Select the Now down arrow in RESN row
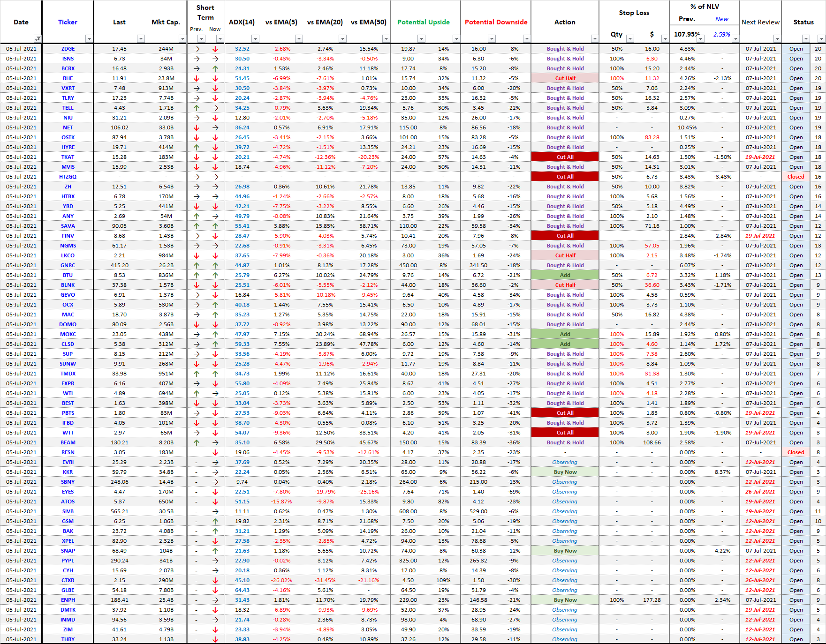This screenshot has height=644, width=826. [x=215, y=452]
